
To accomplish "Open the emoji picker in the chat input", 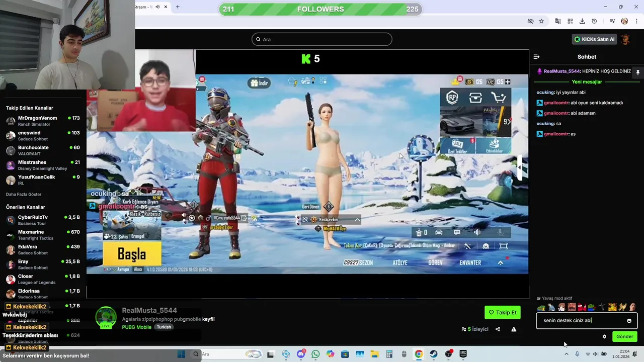I will pyautogui.click(x=629, y=321).
